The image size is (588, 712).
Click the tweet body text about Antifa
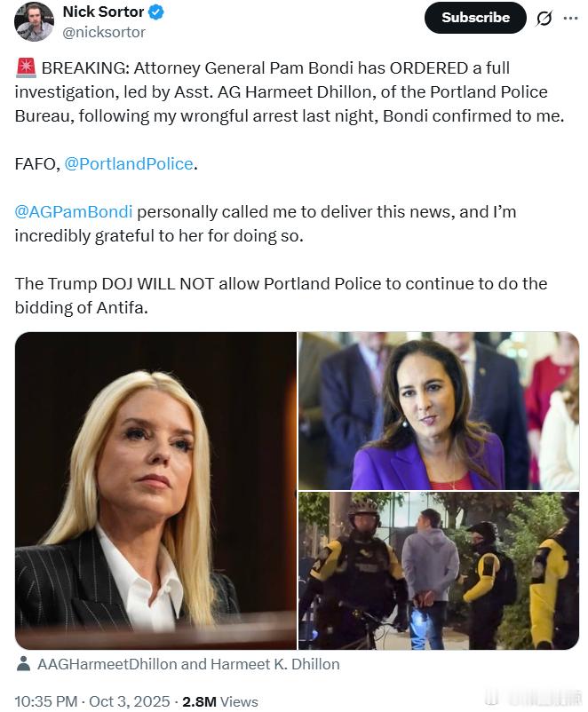tap(281, 295)
